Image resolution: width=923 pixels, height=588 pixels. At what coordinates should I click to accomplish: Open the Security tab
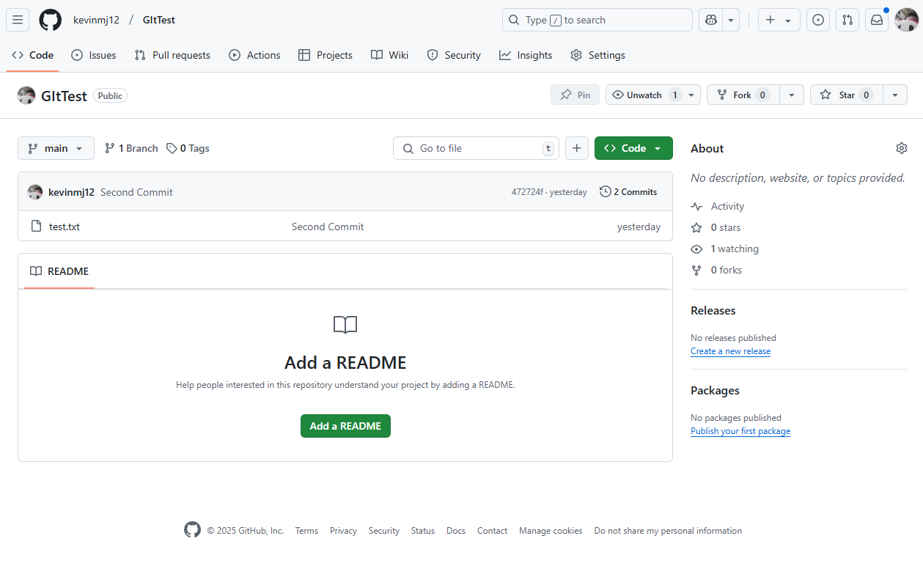454,55
